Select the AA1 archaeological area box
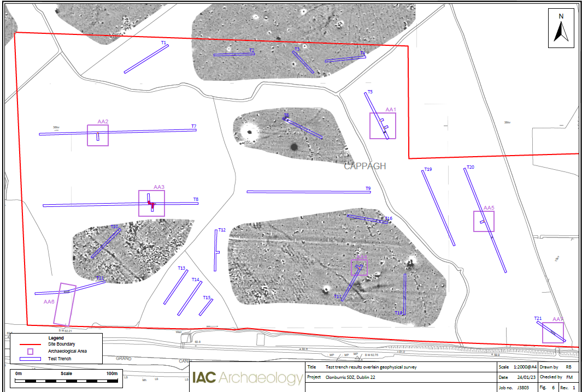Screen dimensions: 582x392 coord(383,126)
